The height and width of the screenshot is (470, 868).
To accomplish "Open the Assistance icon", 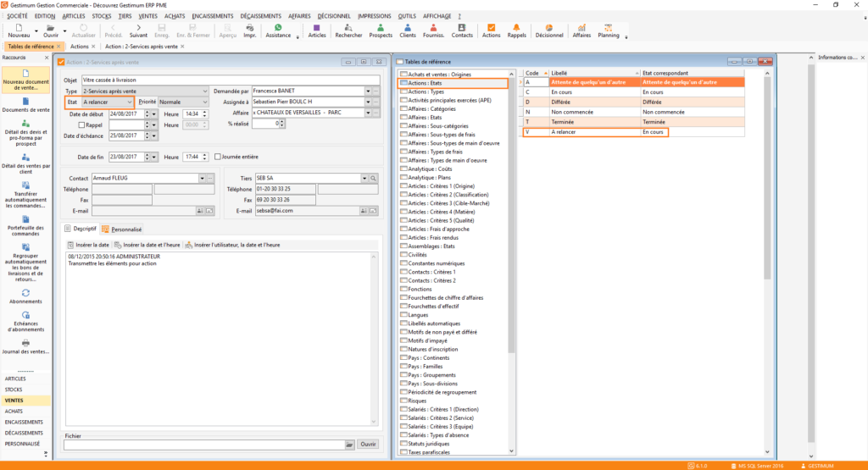I will pyautogui.click(x=278, y=28).
